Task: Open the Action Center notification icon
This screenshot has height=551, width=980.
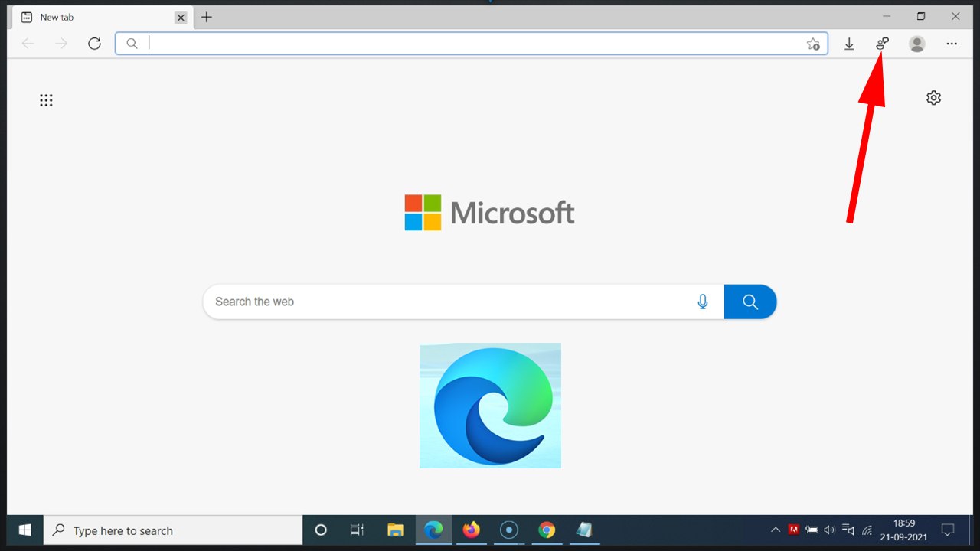Action: click(x=947, y=530)
